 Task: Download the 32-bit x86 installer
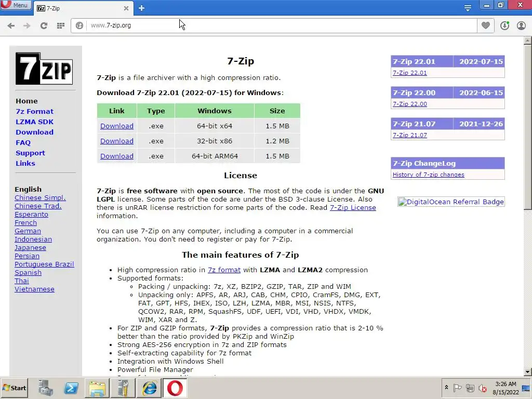(x=117, y=141)
